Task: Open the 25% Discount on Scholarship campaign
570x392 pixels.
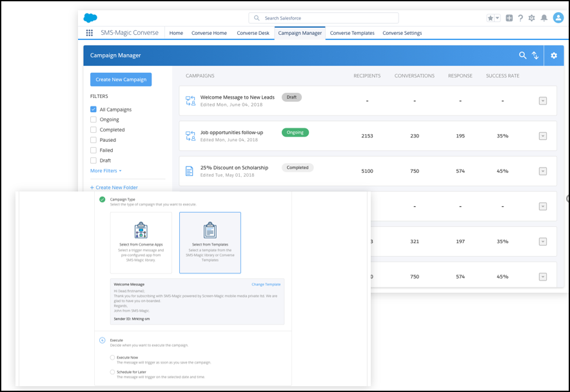Action: tap(234, 168)
